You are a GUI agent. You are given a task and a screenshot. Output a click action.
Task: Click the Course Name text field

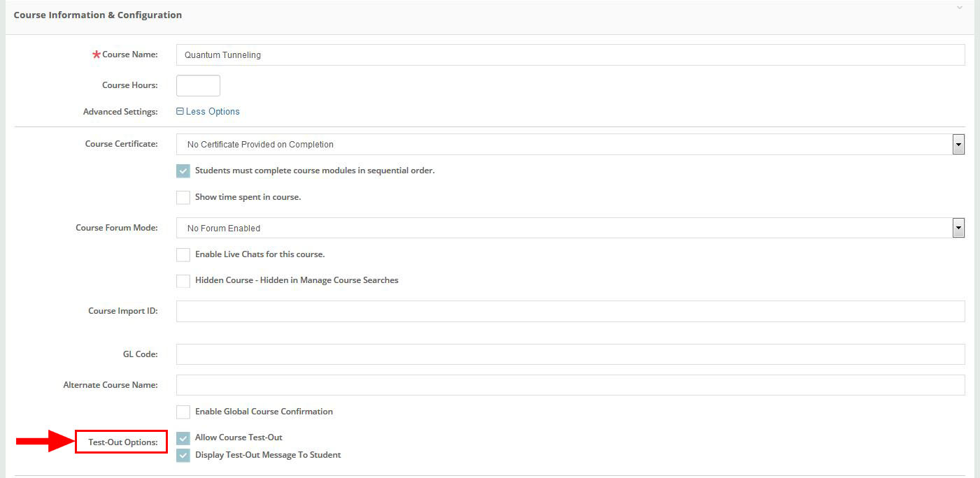(x=570, y=55)
